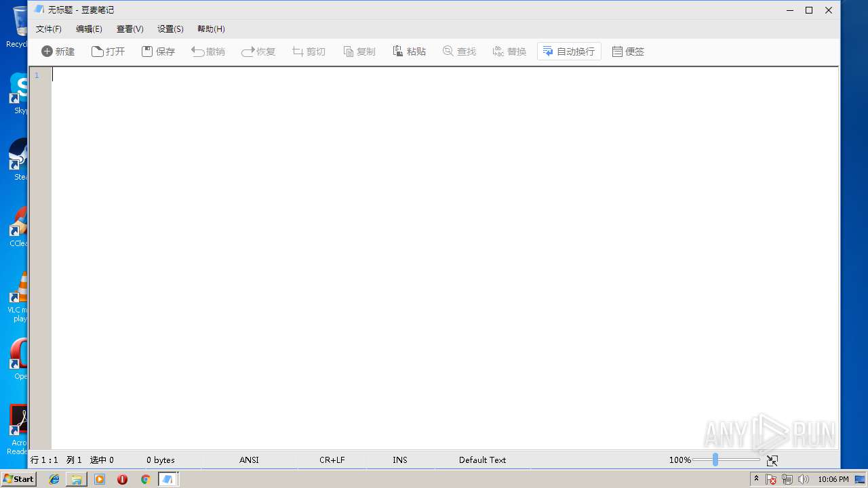Open Chrome from taskbar

[145, 479]
